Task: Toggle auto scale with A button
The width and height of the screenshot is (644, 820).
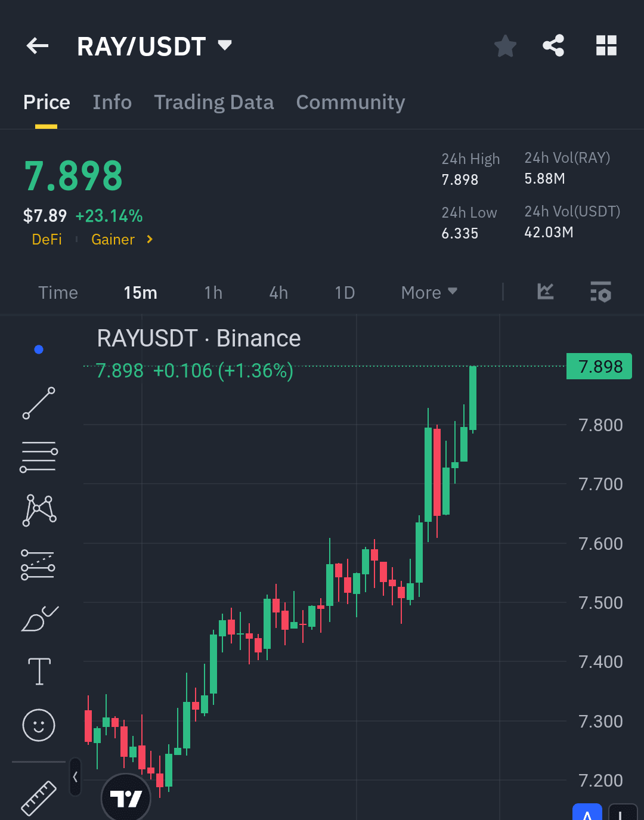Action: [587, 812]
